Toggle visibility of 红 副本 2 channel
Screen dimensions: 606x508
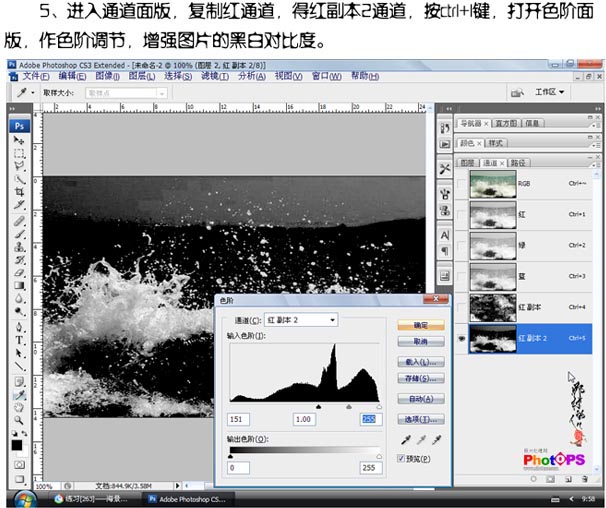(x=460, y=339)
